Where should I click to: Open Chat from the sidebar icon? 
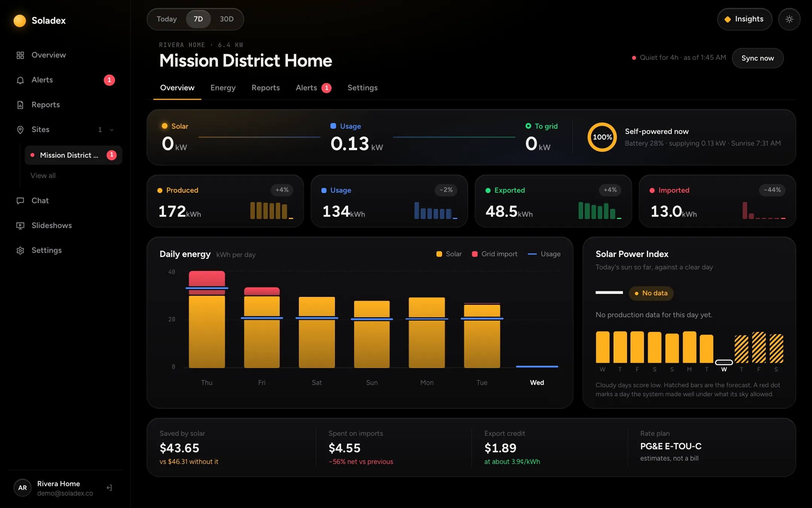coord(20,201)
